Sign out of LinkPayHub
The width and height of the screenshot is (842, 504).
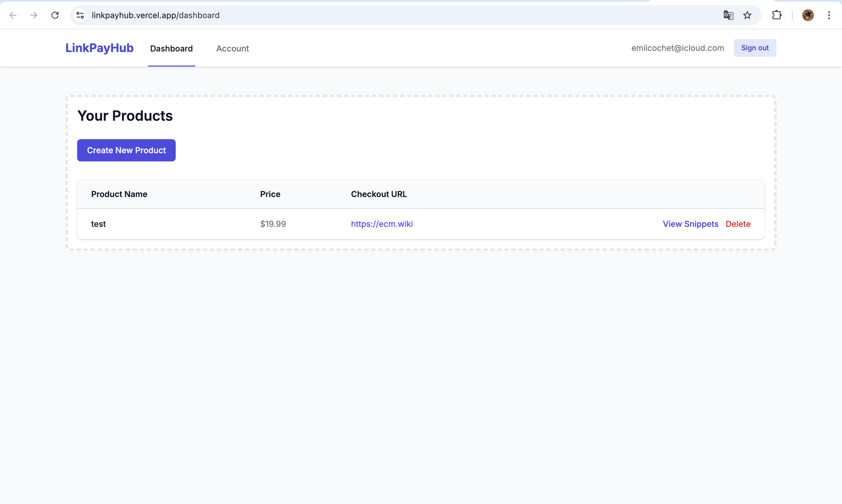pyautogui.click(x=754, y=48)
